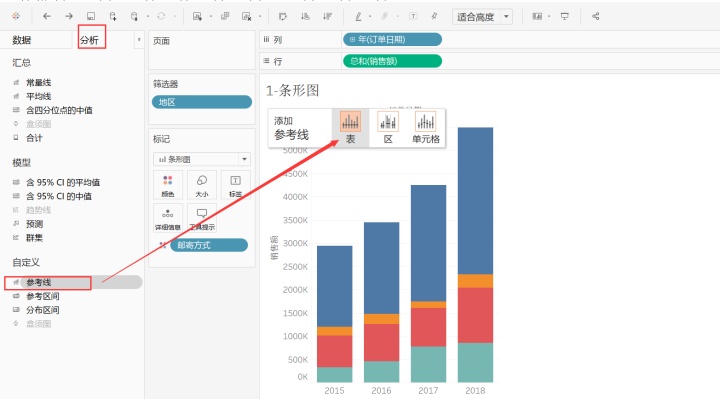Select 常量线 constant line item
Screen dimensions: 720x399
[x=39, y=83]
